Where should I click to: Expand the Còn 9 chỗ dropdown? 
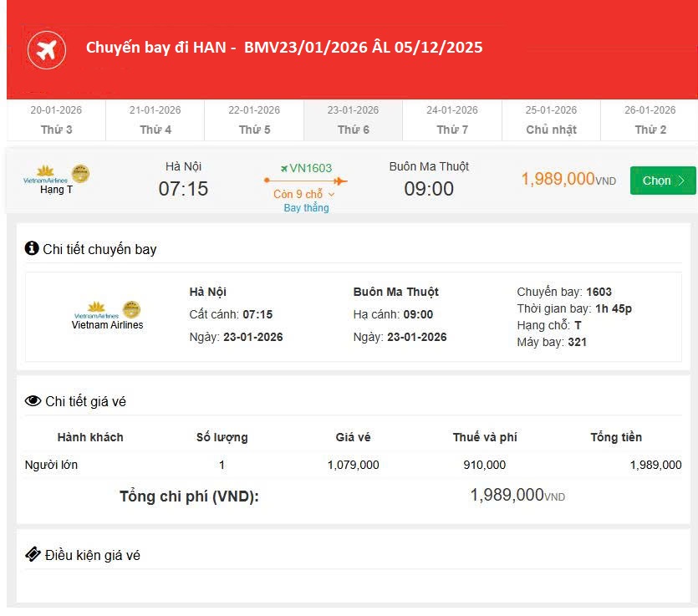(305, 194)
